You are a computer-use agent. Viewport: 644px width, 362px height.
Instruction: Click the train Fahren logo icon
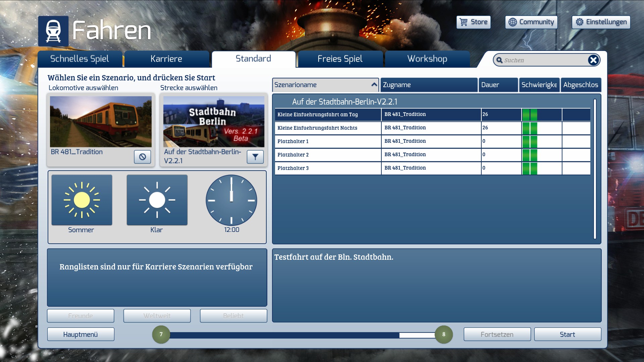(53, 31)
